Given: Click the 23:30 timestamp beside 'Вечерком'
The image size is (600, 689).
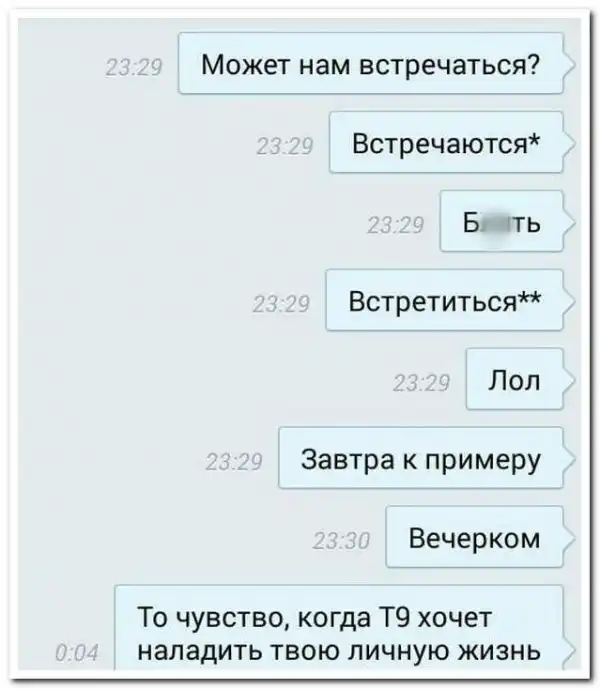Looking at the screenshot, I should tap(342, 541).
